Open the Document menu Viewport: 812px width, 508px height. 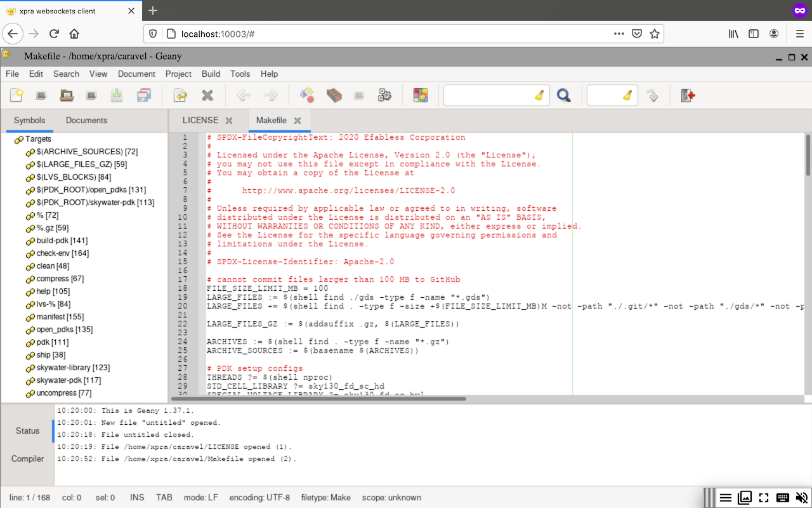coord(136,74)
